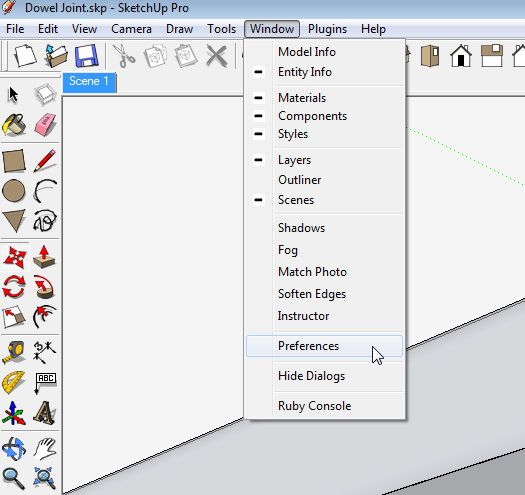Select the Freehand tool

pos(45,221)
